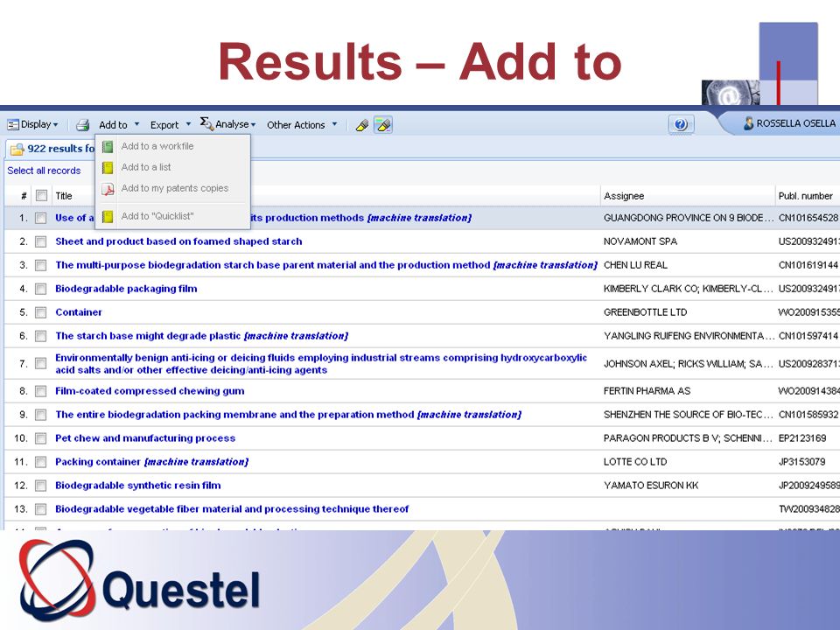Tick checkbox for Biodegradable packaging film

click(x=41, y=289)
